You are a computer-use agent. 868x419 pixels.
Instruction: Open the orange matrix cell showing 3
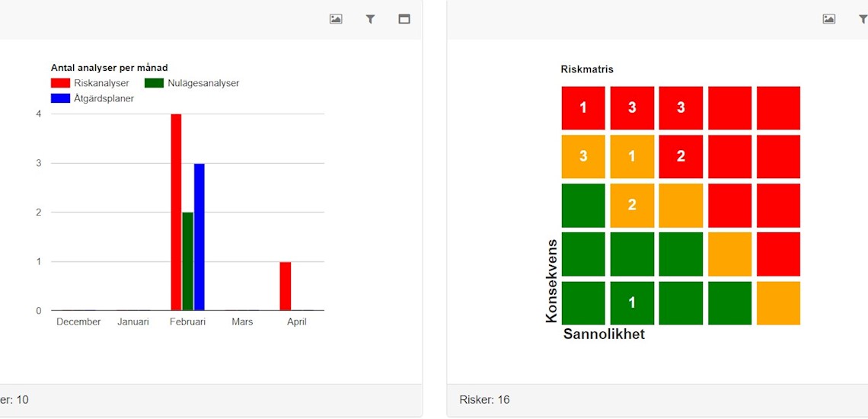(x=583, y=156)
